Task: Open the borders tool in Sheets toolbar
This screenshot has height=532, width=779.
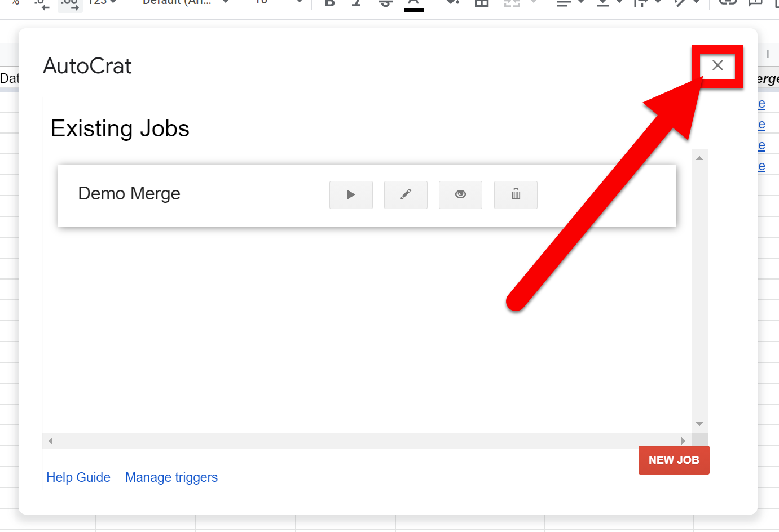Action: [482, 3]
